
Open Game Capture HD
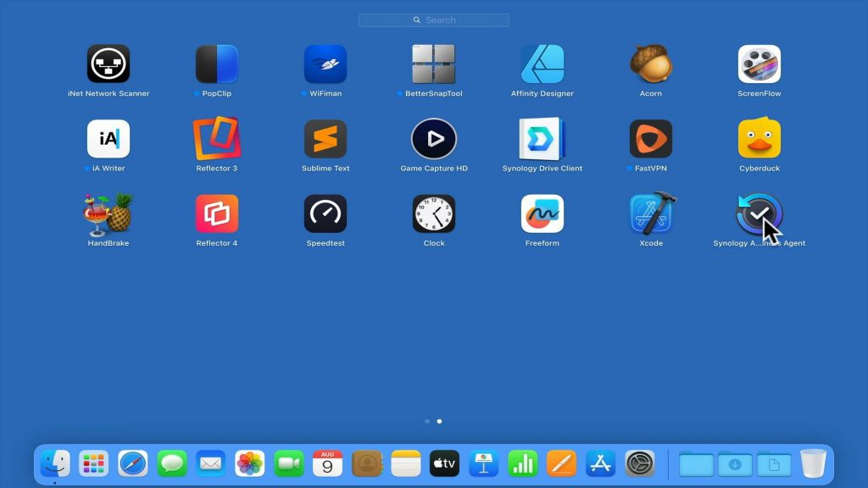click(434, 139)
